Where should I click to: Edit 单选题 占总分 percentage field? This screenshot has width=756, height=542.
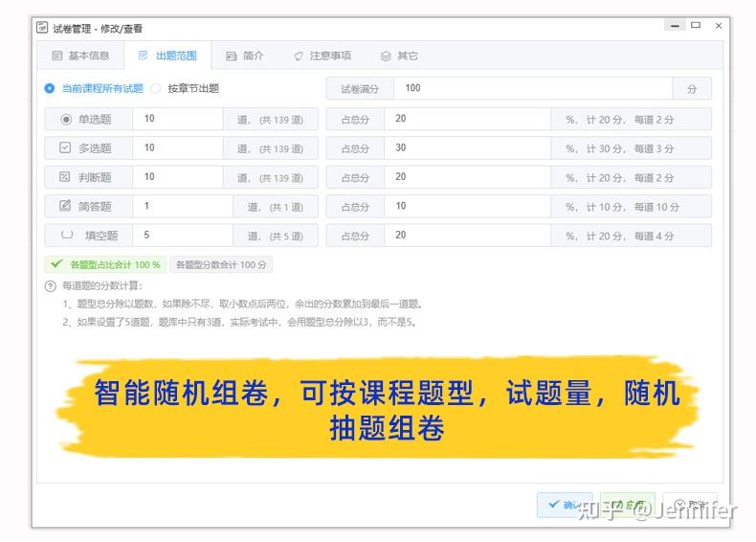pos(467,119)
